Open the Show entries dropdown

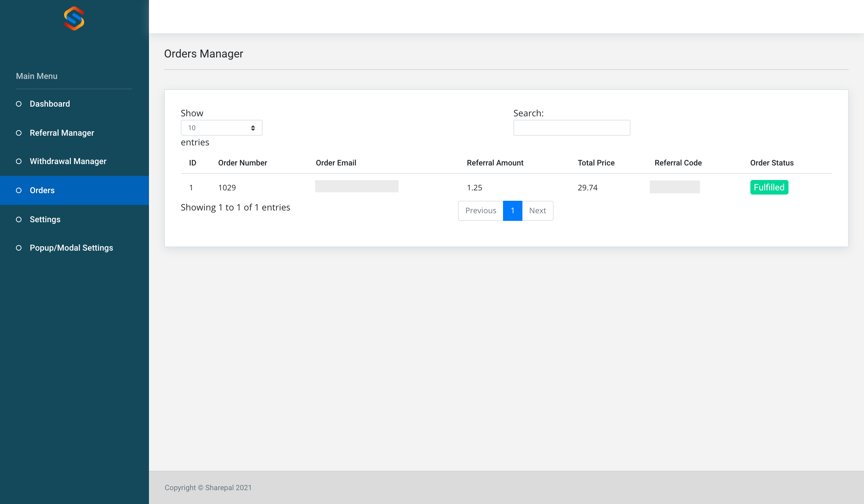point(221,128)
